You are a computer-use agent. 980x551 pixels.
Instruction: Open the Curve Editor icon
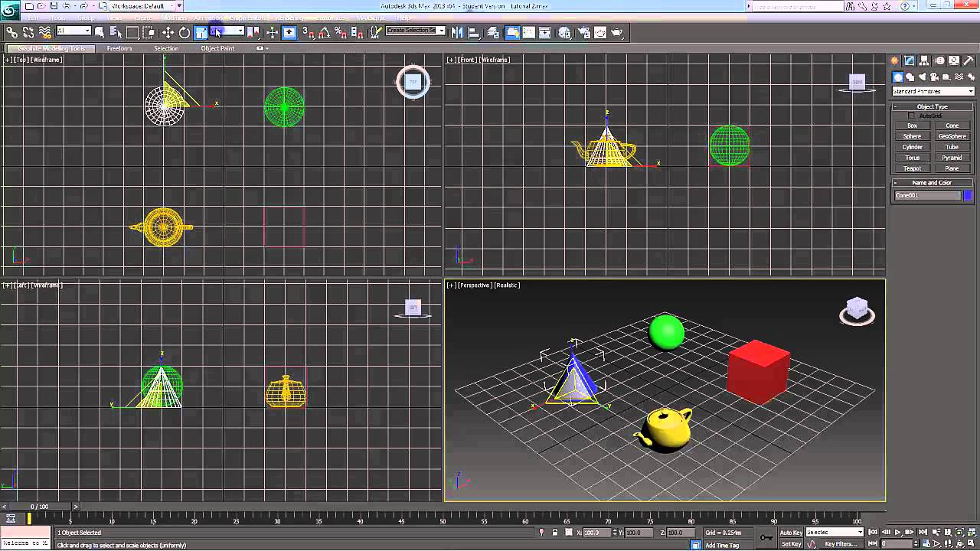coord(528,32)
